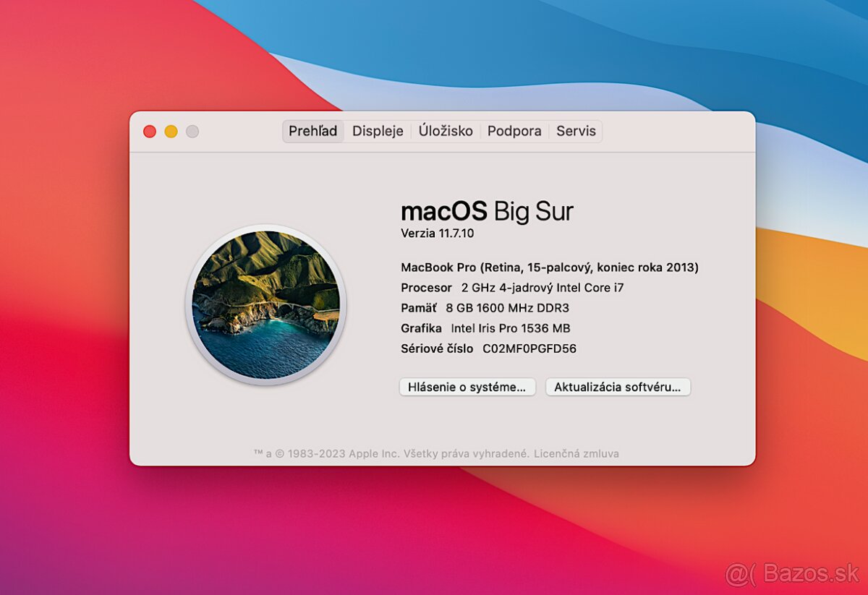The image size is (868, 595).
Task: Click the Hlásenie o systéme button
Action: (467, 387)
